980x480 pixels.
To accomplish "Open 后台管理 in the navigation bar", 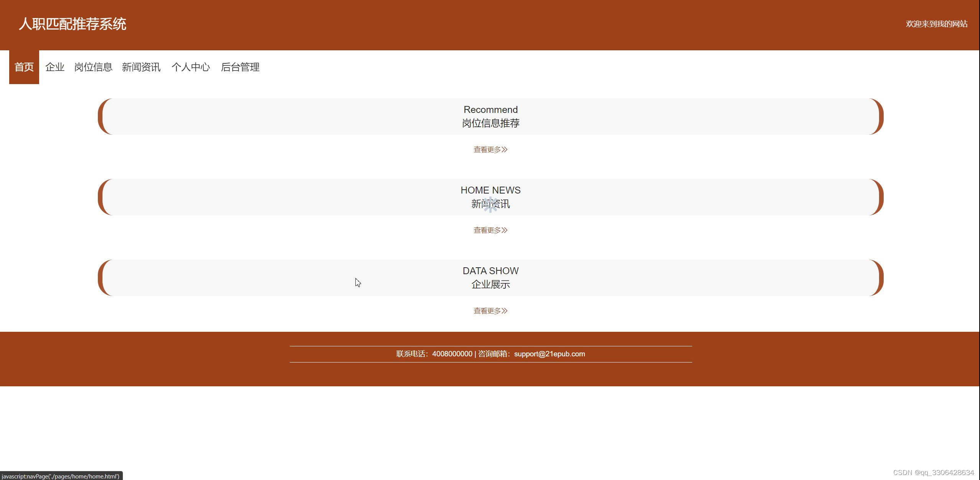I will pyautogui.click(x=240, y=67).
